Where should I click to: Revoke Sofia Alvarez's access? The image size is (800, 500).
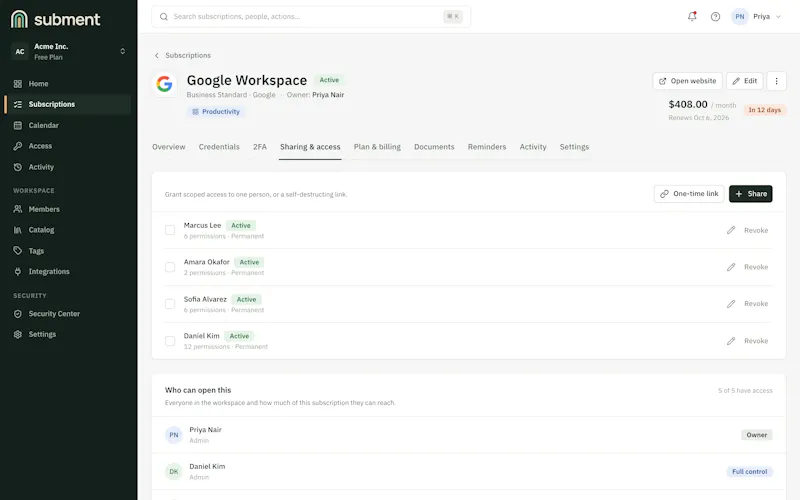tap(756, 304)
